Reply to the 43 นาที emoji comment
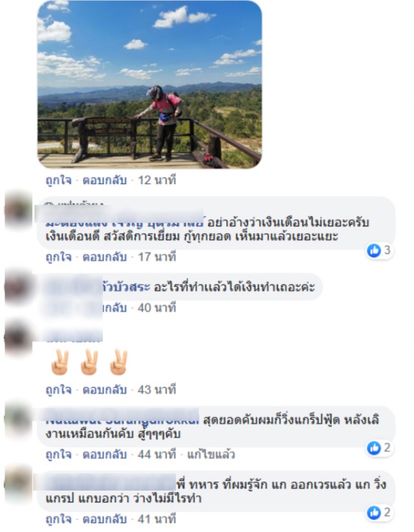Screen dimensions: 414x532 point(105,390)
